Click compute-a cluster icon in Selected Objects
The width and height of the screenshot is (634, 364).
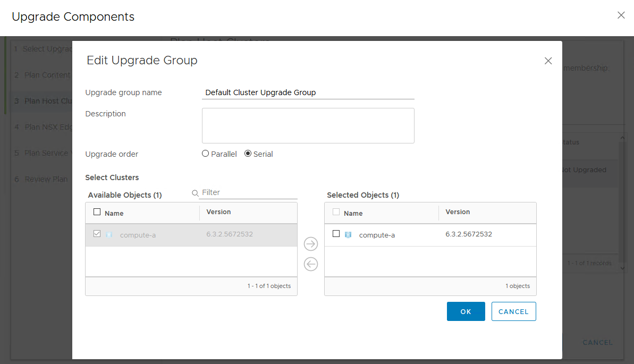pyautogui.click(x=349, y=234)
